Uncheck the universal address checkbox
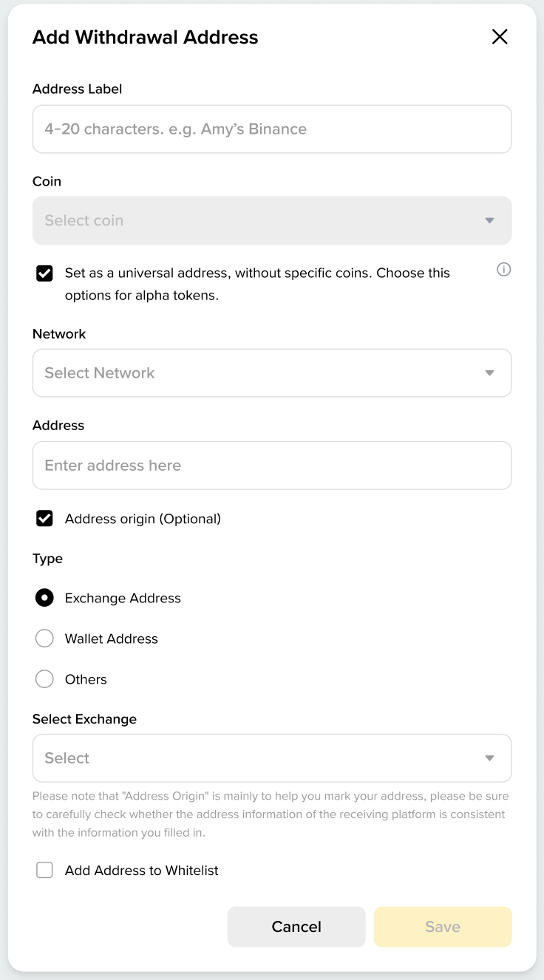544x980 pixels. click(45, 273)
